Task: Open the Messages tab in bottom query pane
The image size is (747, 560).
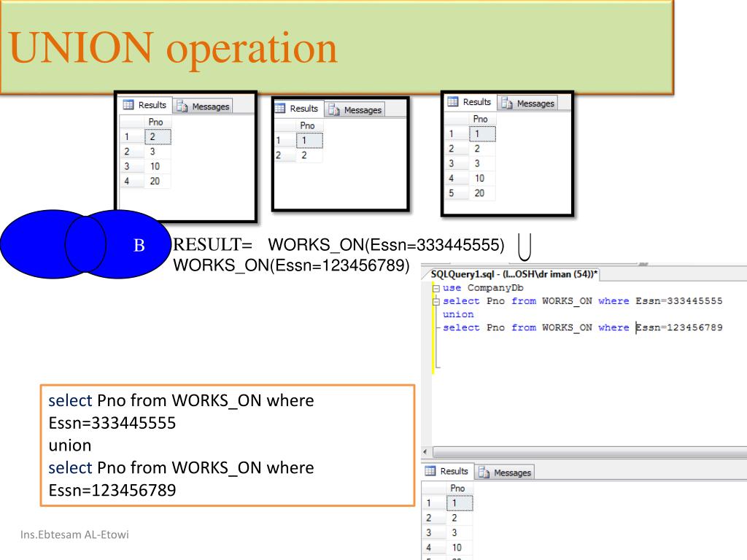Action: (505, 472)
